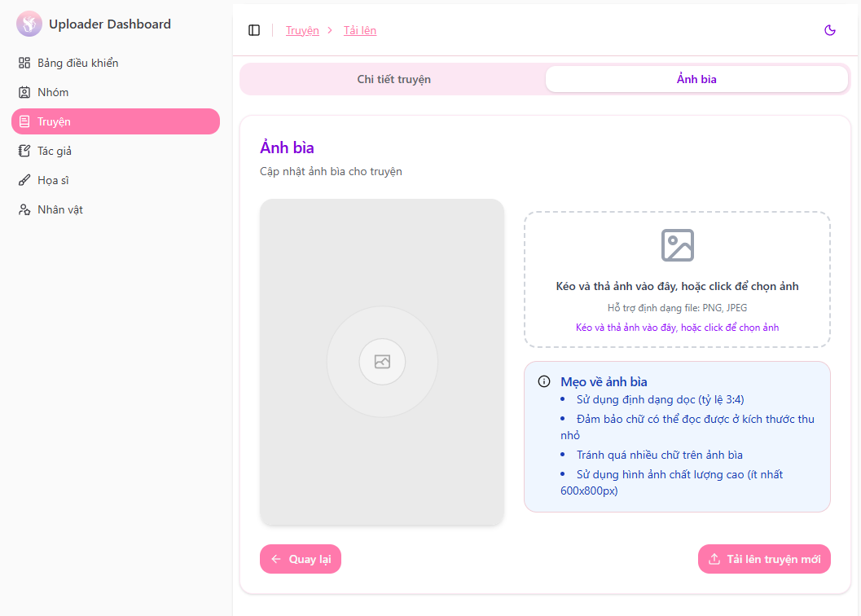Click the Truyện book icon in sidebar
Image resolution: width=861 pixels, height=616 pixels.
point(23,121)
